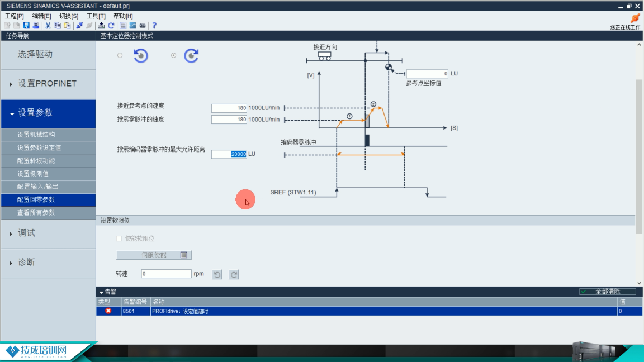Screen dimensions: 644x362
Task: Click alarm number cell 8501
Action: point(135,311)
